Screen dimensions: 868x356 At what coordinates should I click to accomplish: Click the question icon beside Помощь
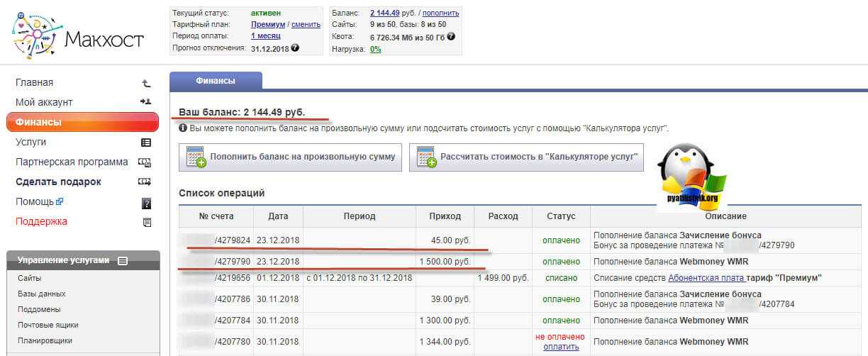(x=147, y=203)
